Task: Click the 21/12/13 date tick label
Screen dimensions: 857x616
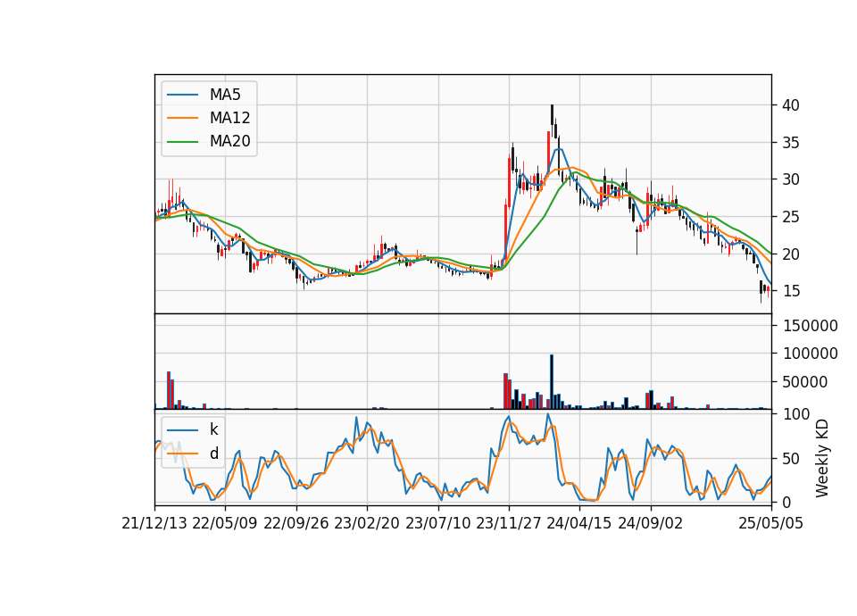Action: click(154, 524)
